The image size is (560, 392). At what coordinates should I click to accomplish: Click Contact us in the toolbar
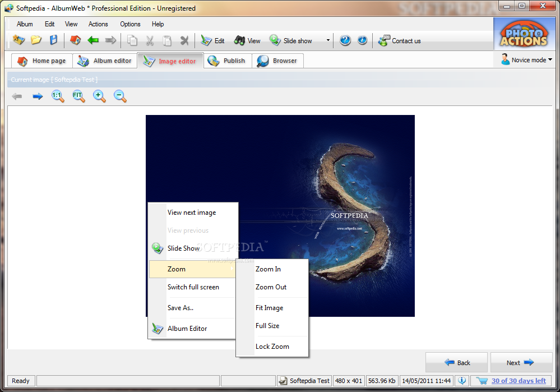[399, 41]
